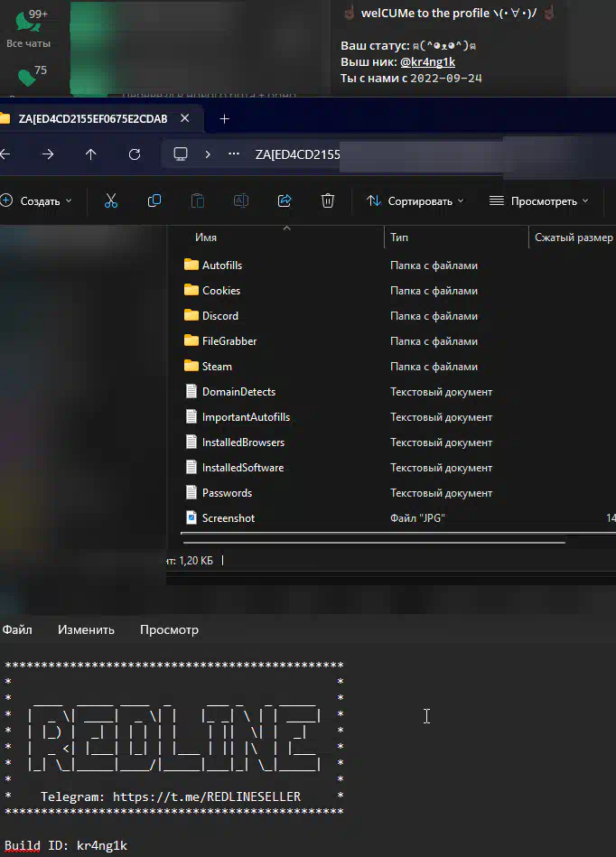Click the Paste clipboard icon
The height and width of the screenshot is (857, 616).
197,201
